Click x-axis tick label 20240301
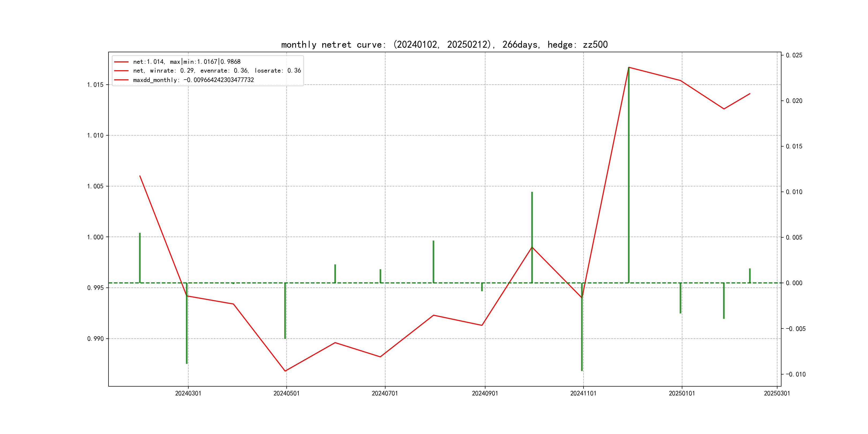868x434 pixels. pos(188,394)
